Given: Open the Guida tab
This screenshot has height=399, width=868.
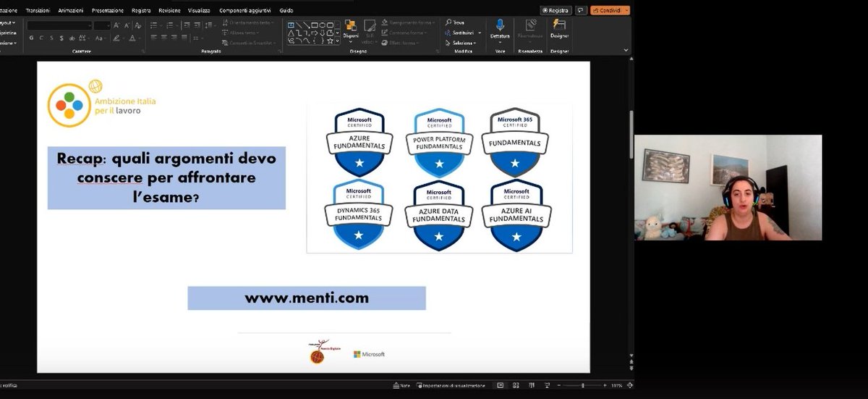Looking at the screenshot, I should 286,11.
